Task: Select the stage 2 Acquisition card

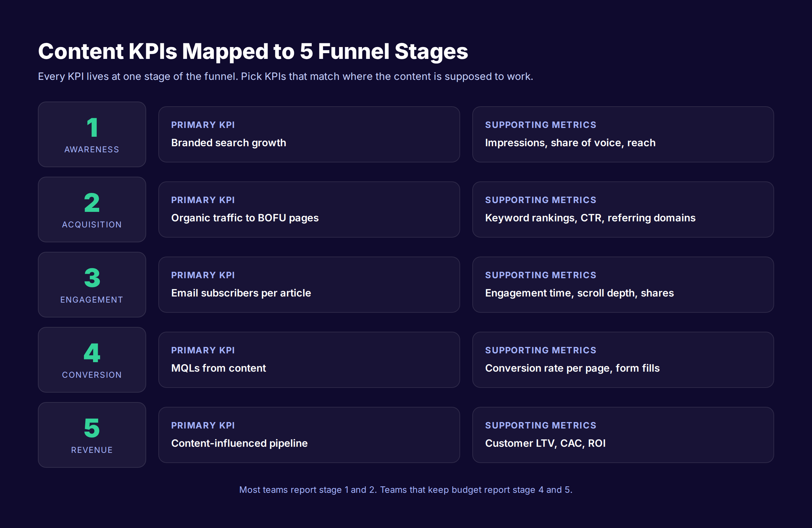Action: point(92,209)
